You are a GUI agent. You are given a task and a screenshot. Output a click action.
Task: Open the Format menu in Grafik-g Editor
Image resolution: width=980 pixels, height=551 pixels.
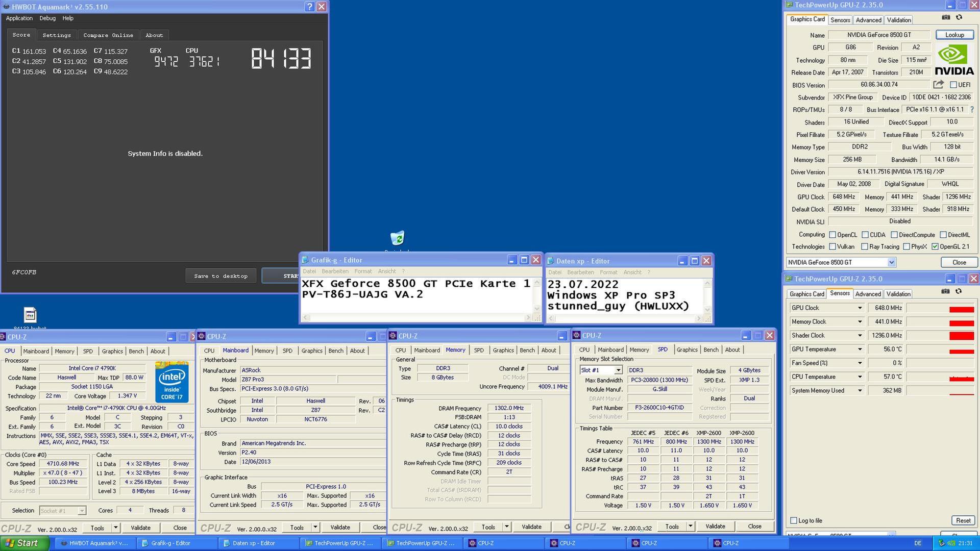click(x=363, y=271)
